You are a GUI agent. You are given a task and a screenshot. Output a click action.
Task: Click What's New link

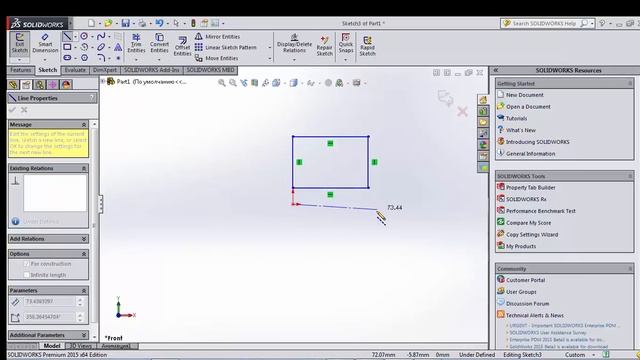[x=521, y=130]
